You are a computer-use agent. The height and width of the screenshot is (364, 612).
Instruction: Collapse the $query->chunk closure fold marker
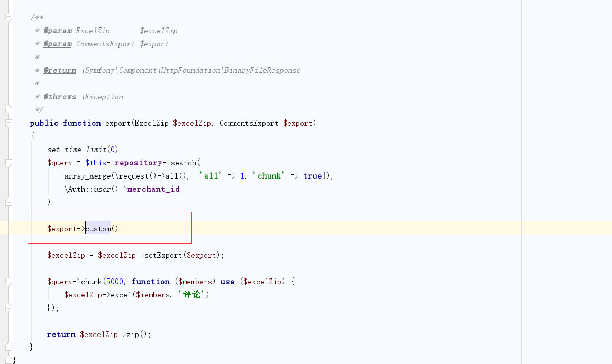[8, 282]
